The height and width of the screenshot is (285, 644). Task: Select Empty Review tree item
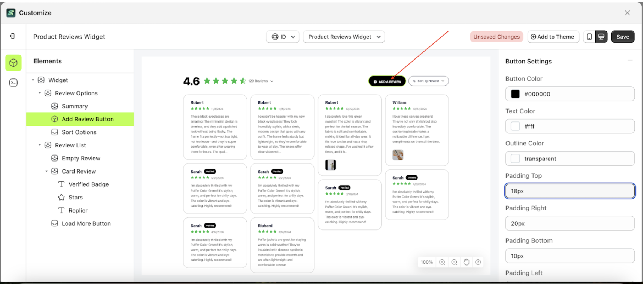click(81, 158)
